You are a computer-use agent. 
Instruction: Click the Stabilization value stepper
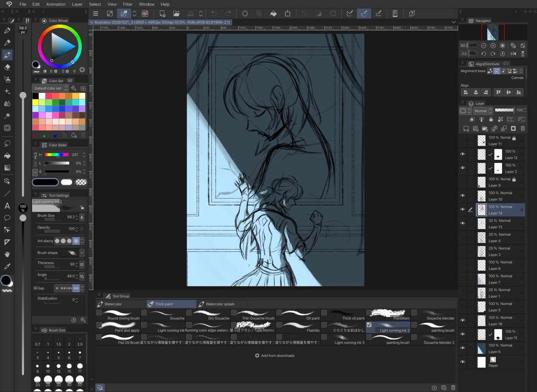[77, 300]
